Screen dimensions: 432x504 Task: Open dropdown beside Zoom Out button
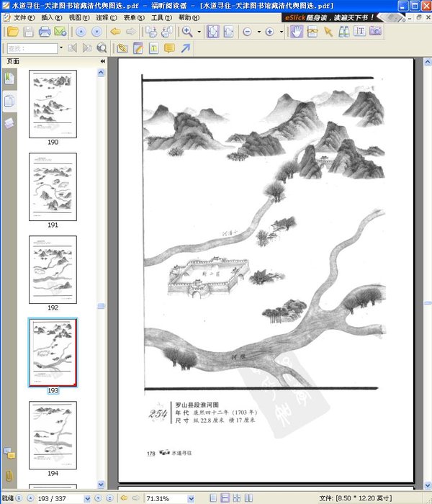pyautogui.click(x=258, y=32)
